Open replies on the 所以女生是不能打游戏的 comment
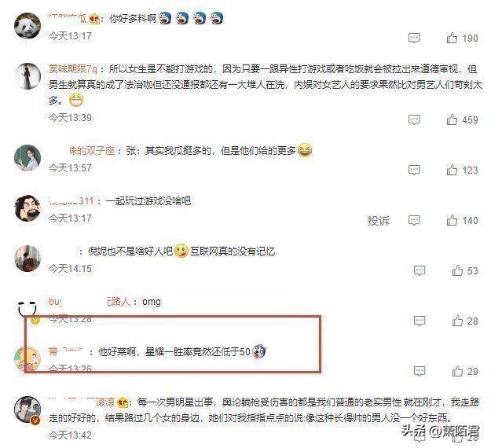The height and width of the screenshot is (448, 491). pos(414,119)
